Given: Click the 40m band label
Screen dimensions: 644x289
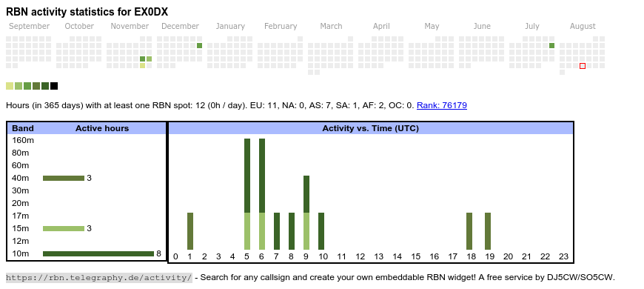Looking at the screenshot, I should 21,178.
